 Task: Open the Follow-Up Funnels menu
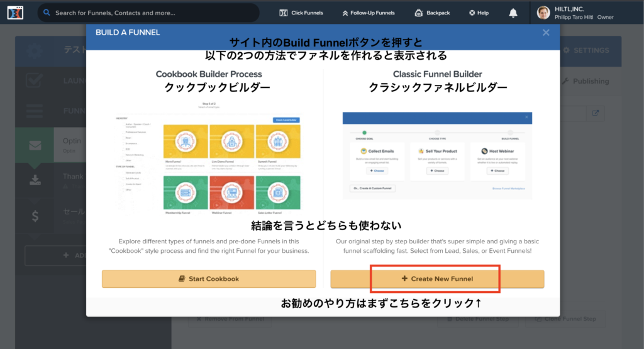click(369, 13)
